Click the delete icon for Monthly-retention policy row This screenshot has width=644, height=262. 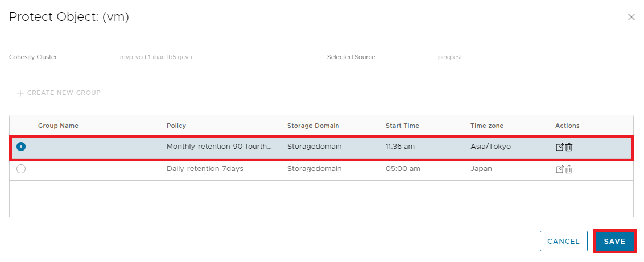[569, 147]
